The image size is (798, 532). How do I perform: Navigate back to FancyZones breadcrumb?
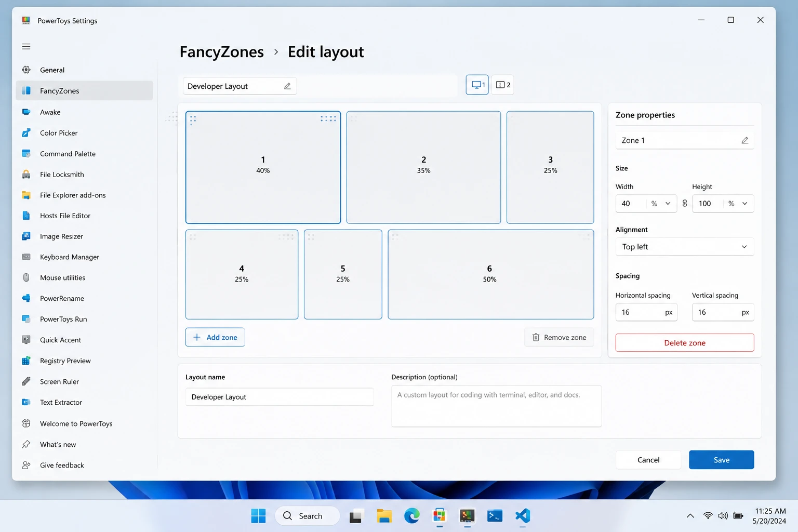point(222,52)
